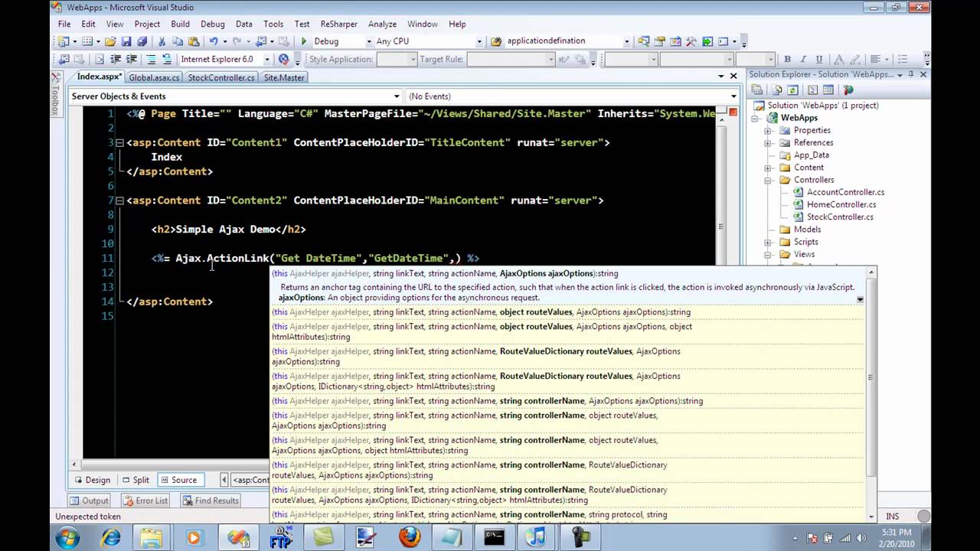Open the Windows Start menu orb
Screen dimensions: 980x551
click(x=67, y=536)
